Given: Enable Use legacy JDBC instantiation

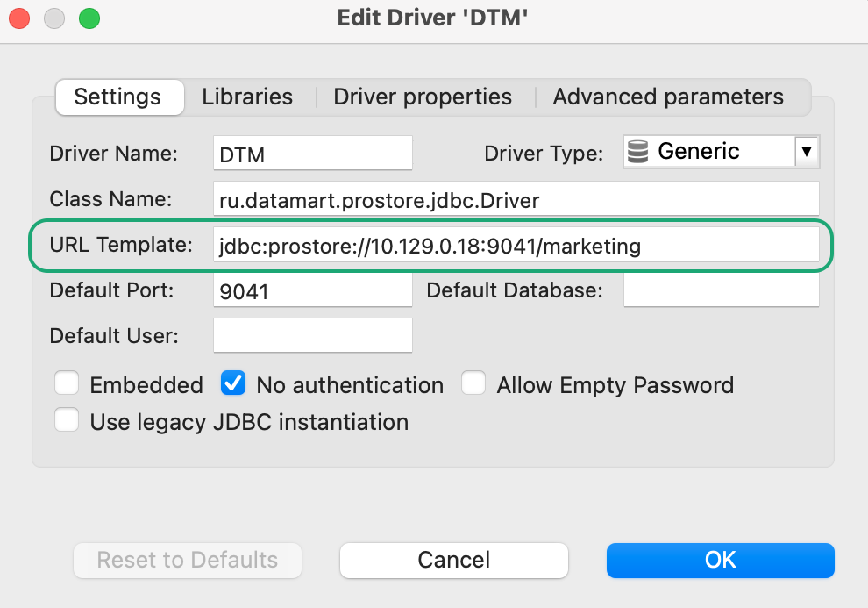Looking at the screenshot, I should coord(67,421).
